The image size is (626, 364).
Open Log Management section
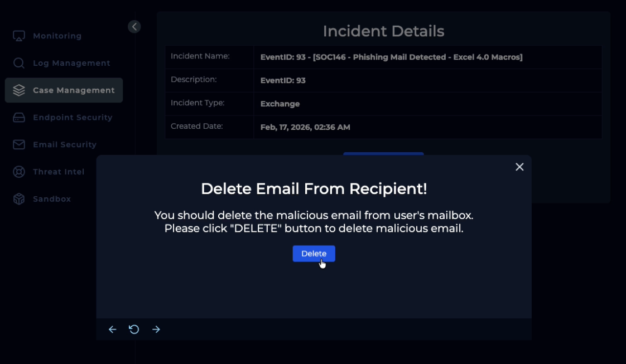tap(71, 63)
